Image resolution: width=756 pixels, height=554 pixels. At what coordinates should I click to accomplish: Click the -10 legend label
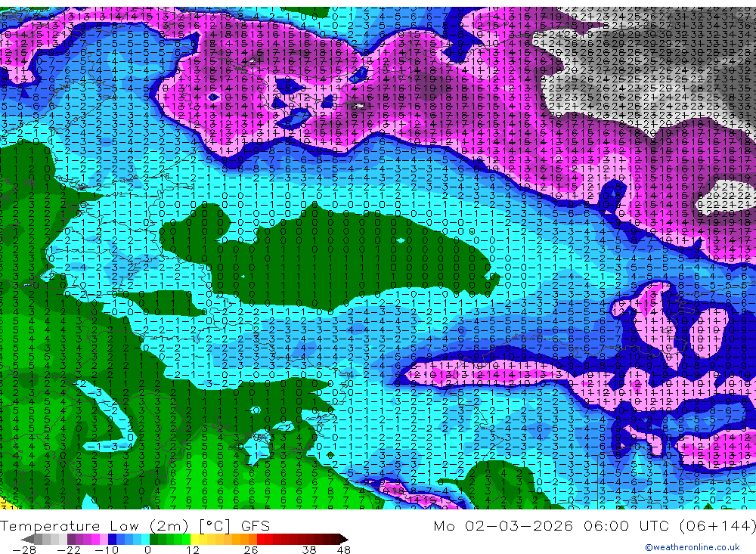[107, 549]
